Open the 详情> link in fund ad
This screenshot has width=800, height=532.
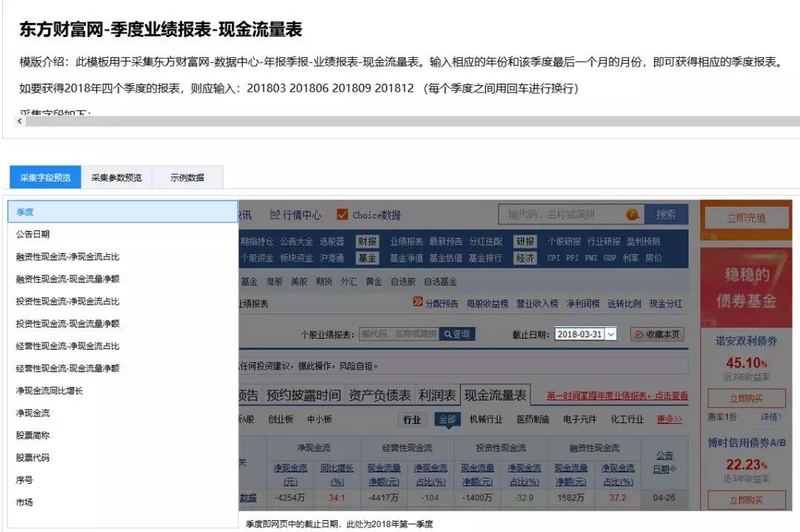click(x=771, y=417)
